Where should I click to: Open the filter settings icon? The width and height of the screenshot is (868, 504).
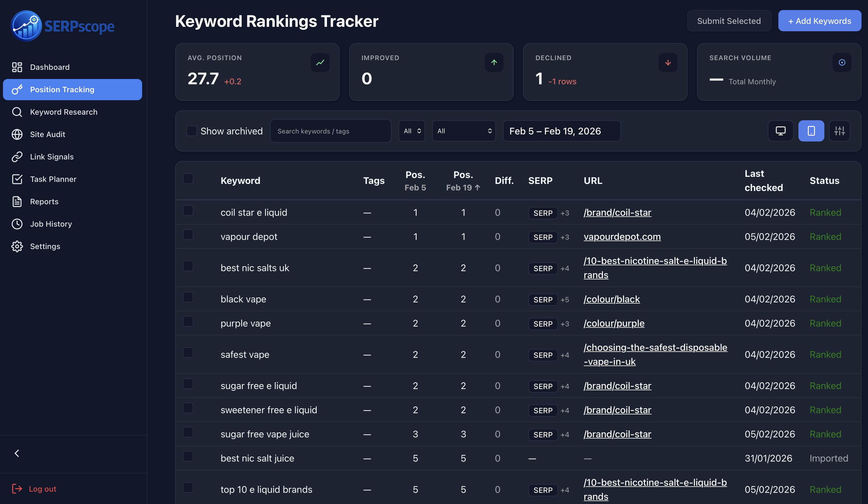[x=840, y=131]
